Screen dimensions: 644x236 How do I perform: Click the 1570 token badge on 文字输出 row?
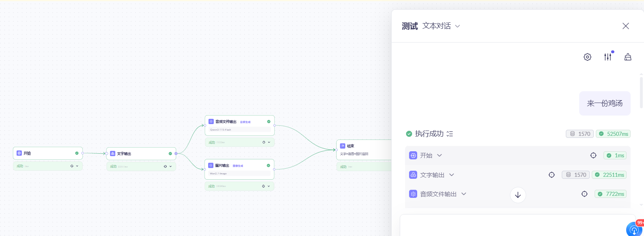(576, 175)
